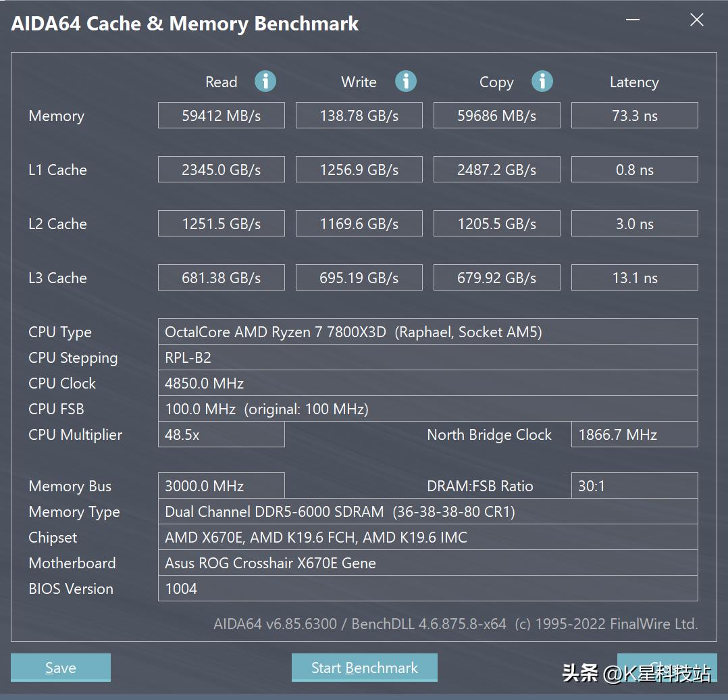Click the L3 Cache Copy result of 679.92 GB/s
Screen dimensions: 728x700
click(x=496, y=277)
